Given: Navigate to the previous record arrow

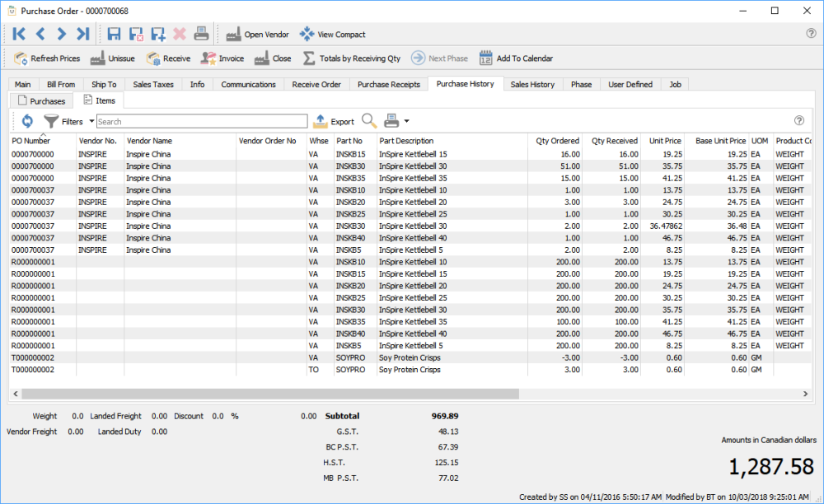Looking at the screenshot, I should point(40,34).
